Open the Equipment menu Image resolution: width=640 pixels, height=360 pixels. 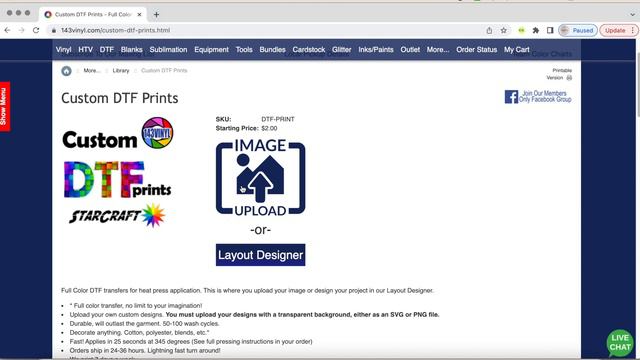pyautogui.click(x=211, y=49)
